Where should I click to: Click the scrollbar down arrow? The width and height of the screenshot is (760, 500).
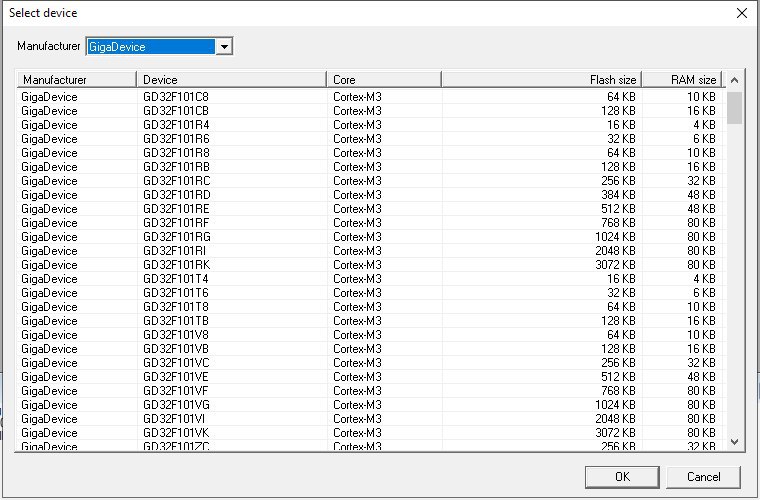(x=734, y=441)
